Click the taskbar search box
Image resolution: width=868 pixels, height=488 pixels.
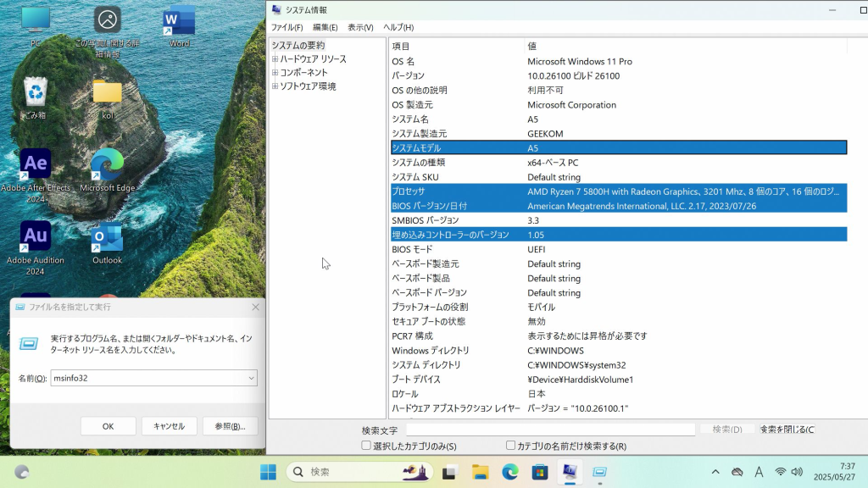point(359,472)
